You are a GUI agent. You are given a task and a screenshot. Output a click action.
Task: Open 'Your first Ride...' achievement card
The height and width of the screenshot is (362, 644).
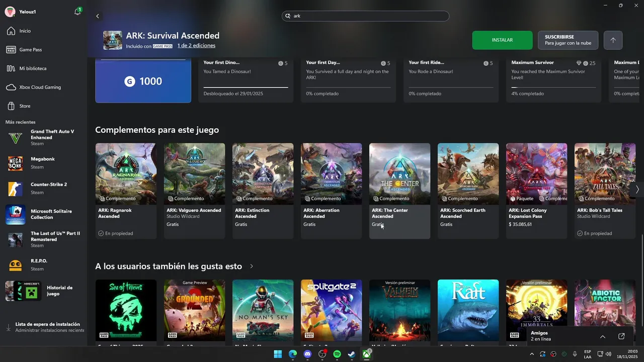(451, 80)
